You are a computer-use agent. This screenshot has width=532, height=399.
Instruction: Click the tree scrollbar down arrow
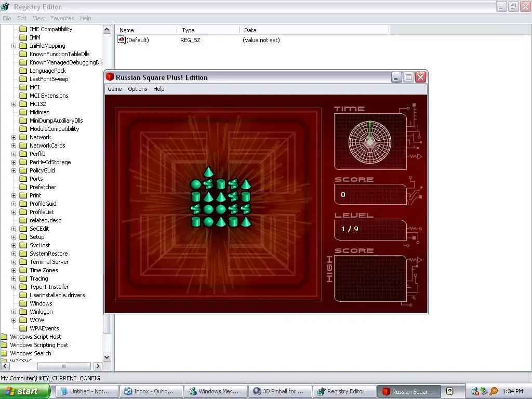(x=107, y=357)
